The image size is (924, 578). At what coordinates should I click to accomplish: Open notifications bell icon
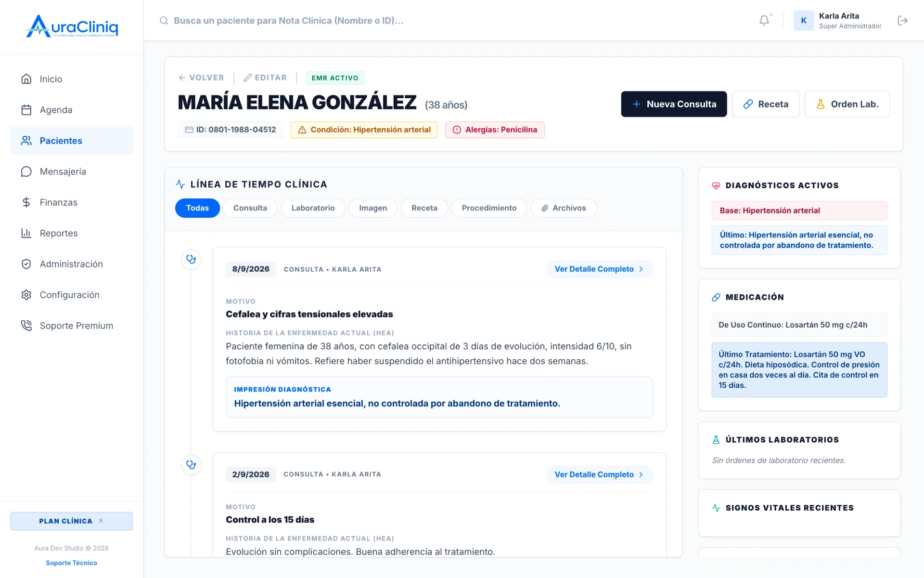point(764,20)
